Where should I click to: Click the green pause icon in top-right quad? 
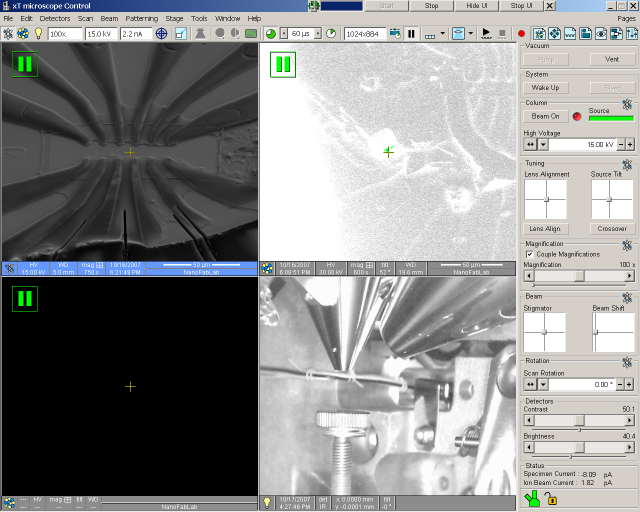pos(283,65)
